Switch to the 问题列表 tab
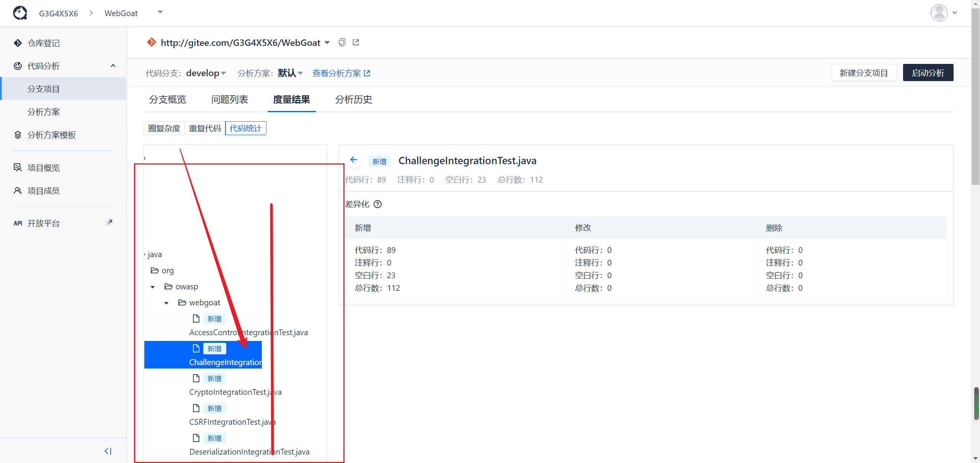This screenshot has height=463, width=980. tap(229, 99)
